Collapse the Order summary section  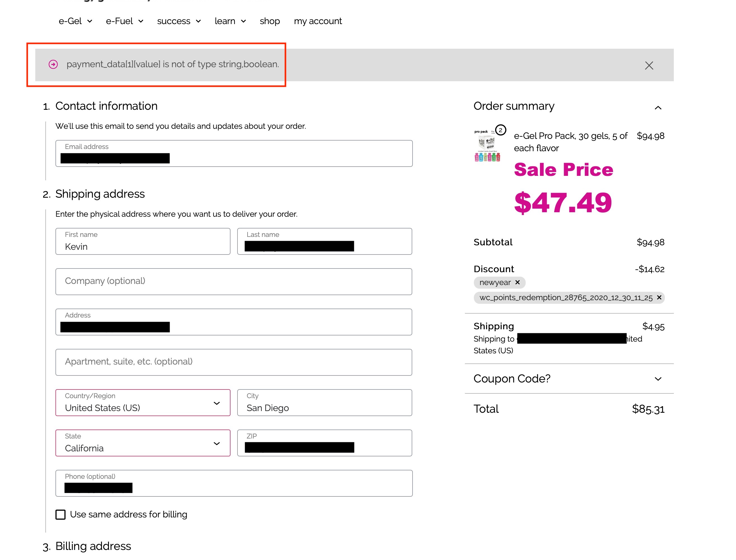pyautogui.click(x=658, y=108)
